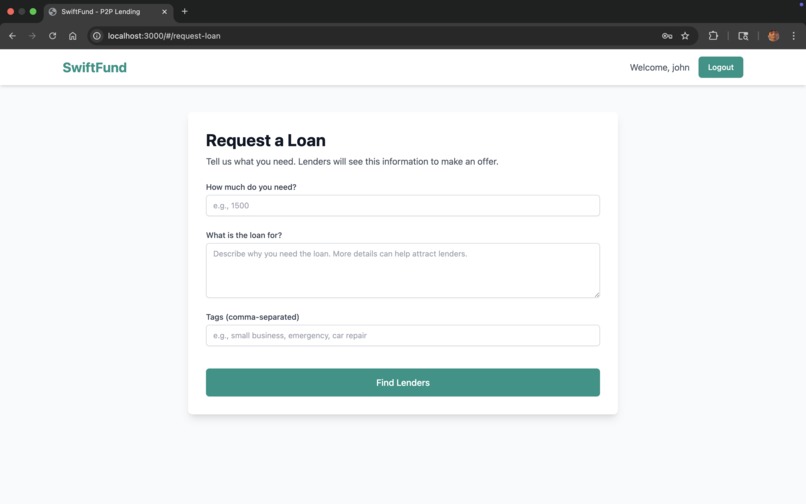This screenshot has width=806, height=504.
Task: Click the green maximize window button
Action: [x=33, y=11]
